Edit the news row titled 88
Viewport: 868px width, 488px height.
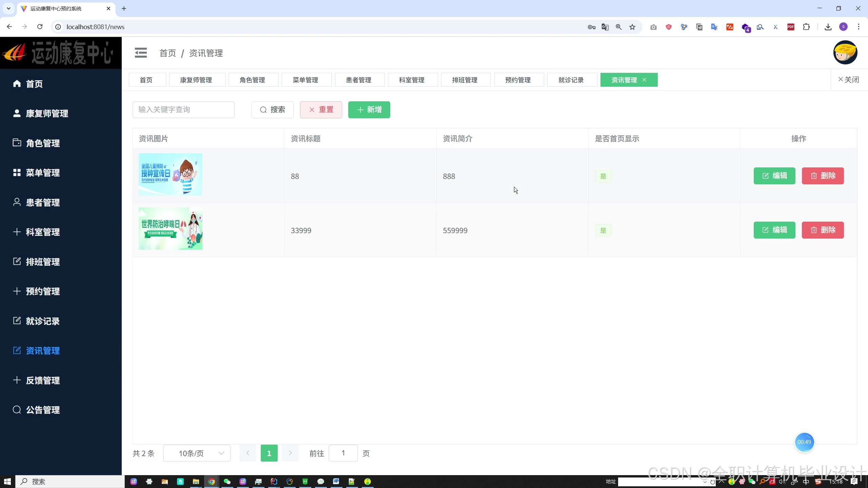(774, 176)
